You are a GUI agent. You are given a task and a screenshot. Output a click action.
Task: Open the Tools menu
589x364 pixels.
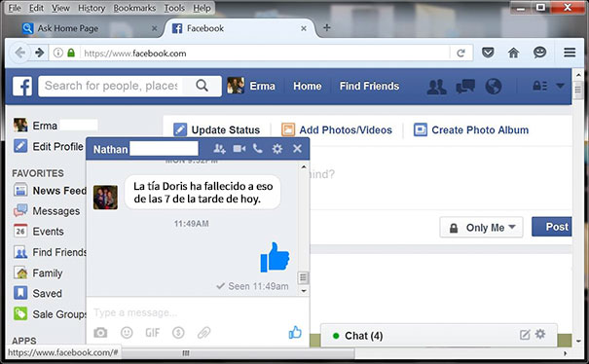[174, 8]
